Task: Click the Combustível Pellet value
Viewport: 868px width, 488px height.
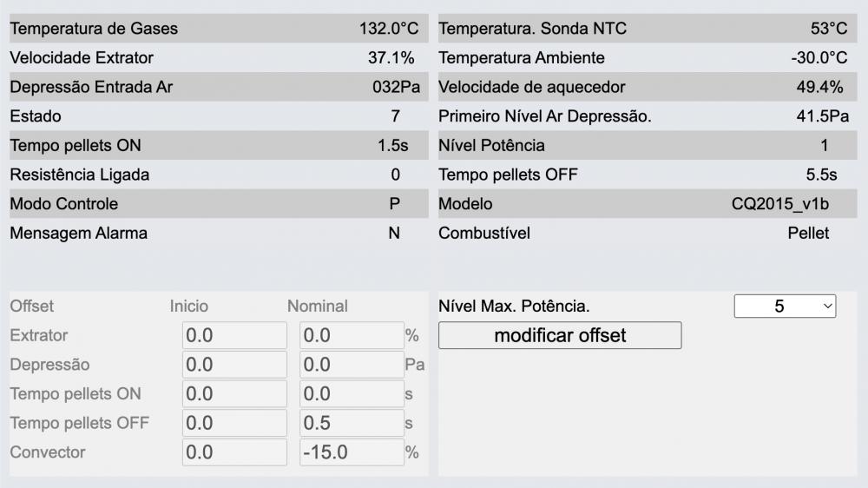Action: pyautogui.click(x=808, y=234)
